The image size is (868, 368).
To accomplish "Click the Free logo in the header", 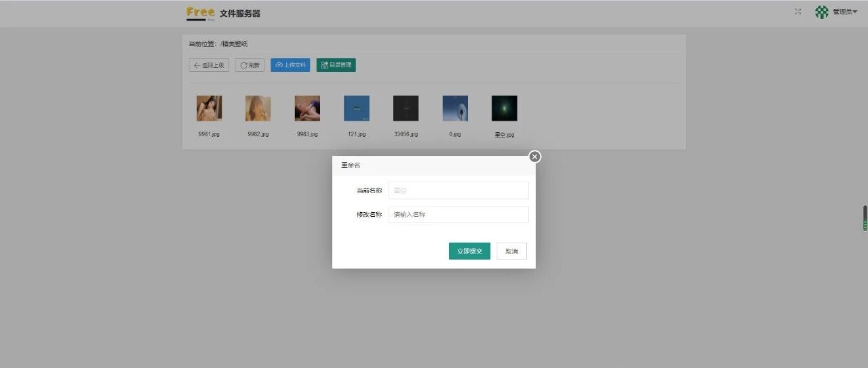I will point(201,13).
